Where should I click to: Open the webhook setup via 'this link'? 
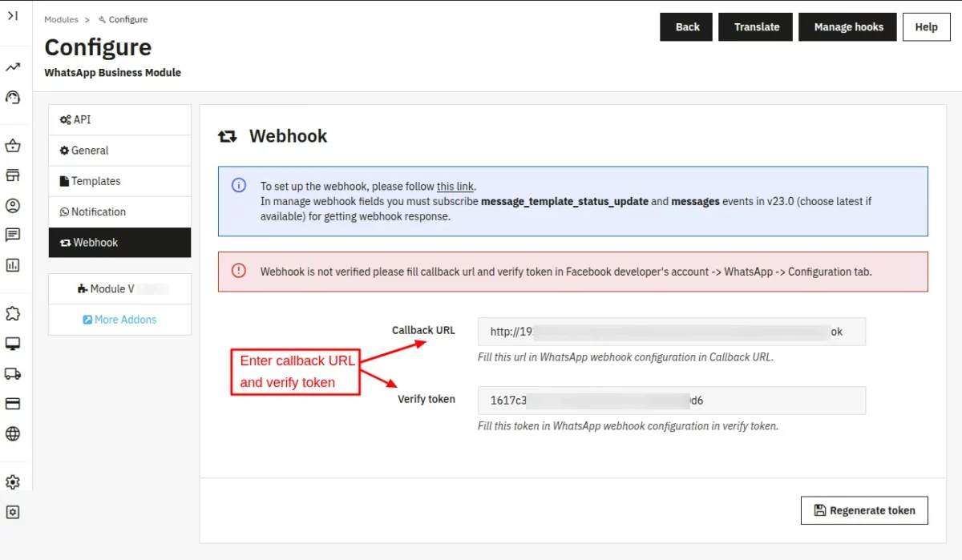(455, 186)
